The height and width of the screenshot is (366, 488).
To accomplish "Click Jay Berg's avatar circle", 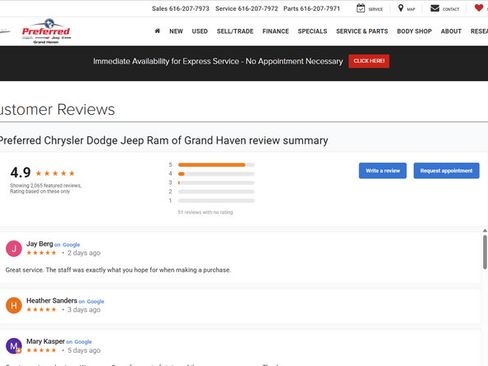I will click(14, 248).
